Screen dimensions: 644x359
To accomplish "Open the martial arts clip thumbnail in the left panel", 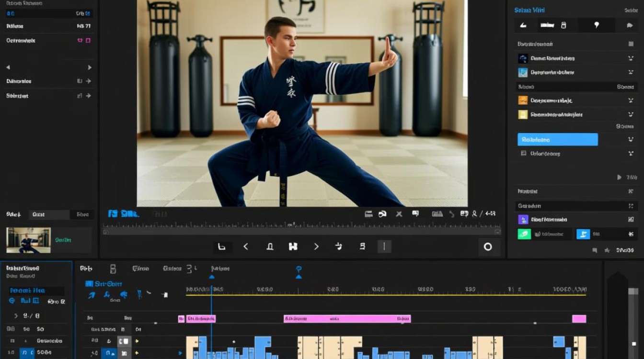I will point(28,240).
